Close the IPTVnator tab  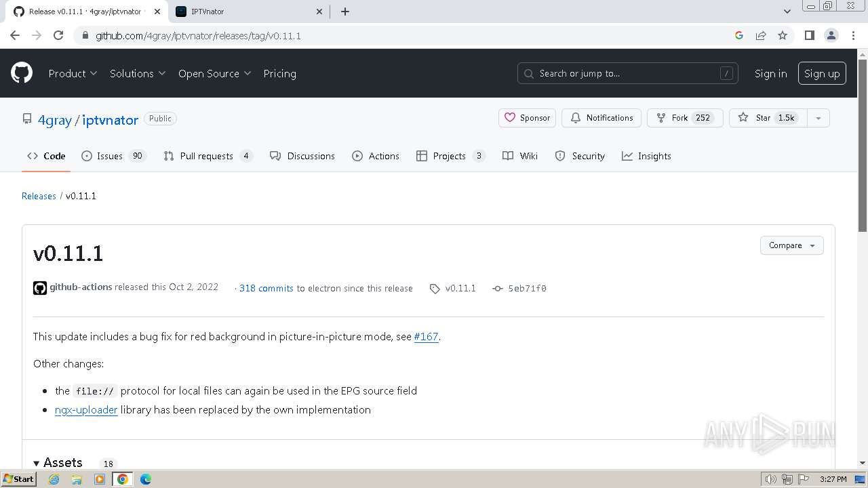point(320,12)
